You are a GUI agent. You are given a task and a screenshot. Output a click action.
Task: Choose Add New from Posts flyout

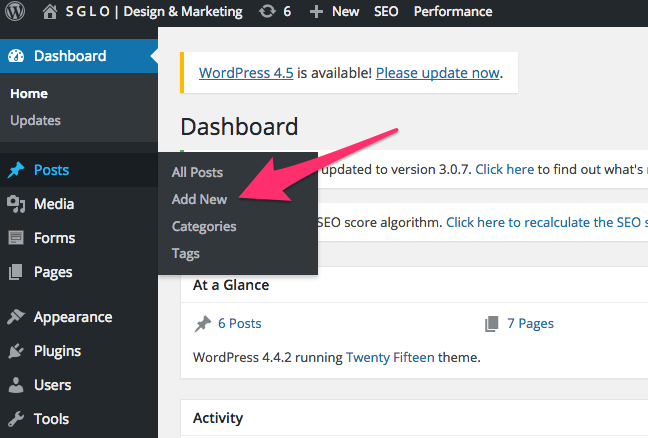click(x=199, y=199)
